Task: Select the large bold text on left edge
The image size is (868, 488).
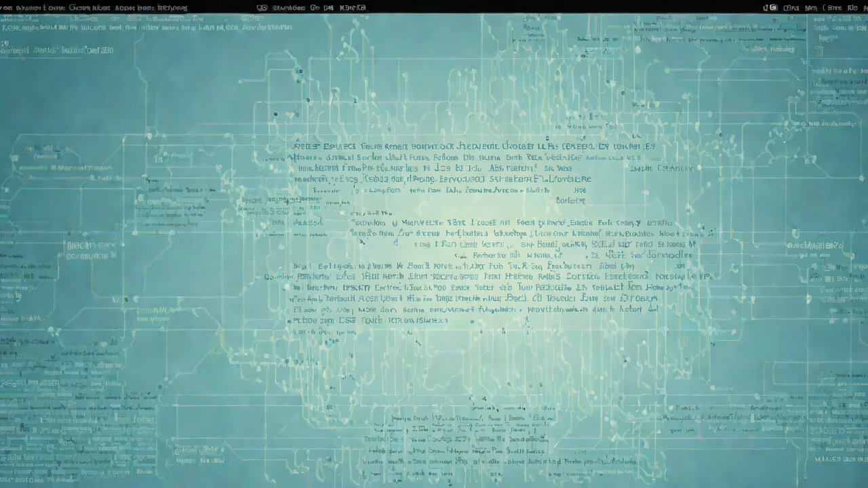Action: point(87,245)
